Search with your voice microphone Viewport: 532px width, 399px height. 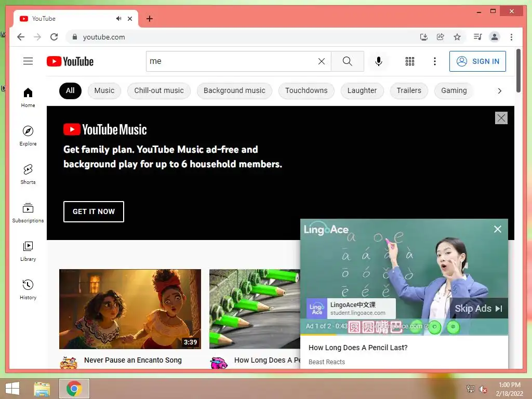tap(379, 61)
